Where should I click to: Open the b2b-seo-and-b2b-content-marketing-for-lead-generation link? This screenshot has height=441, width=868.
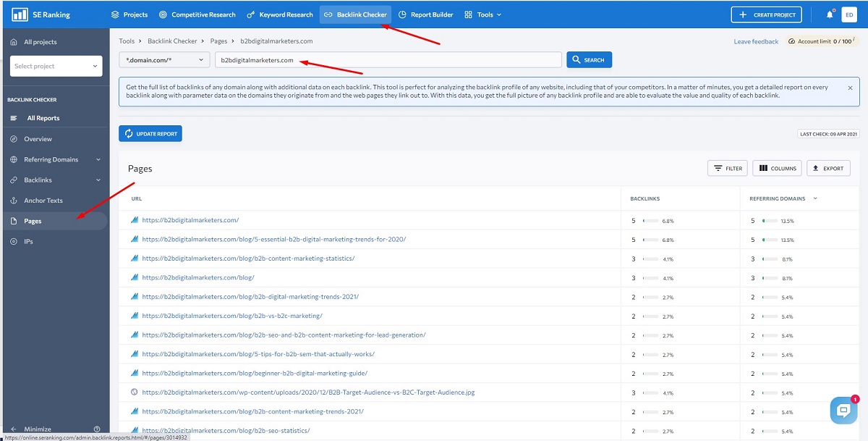pyautogui.click(x=284, y=335)
